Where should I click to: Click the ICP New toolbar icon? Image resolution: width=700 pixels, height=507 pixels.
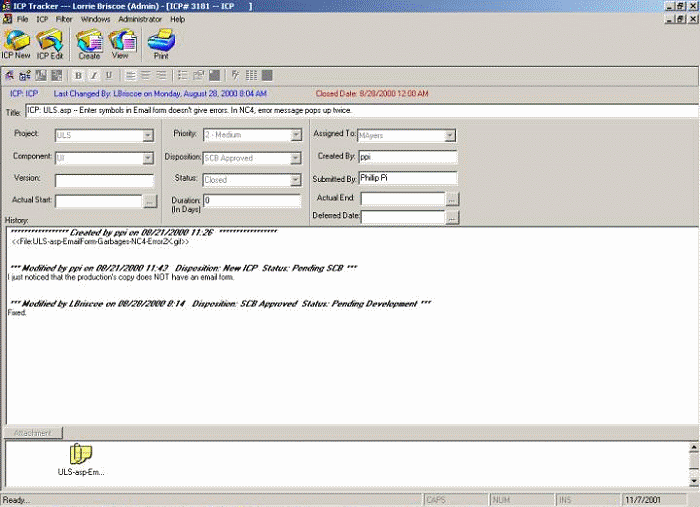pos(18,43)
